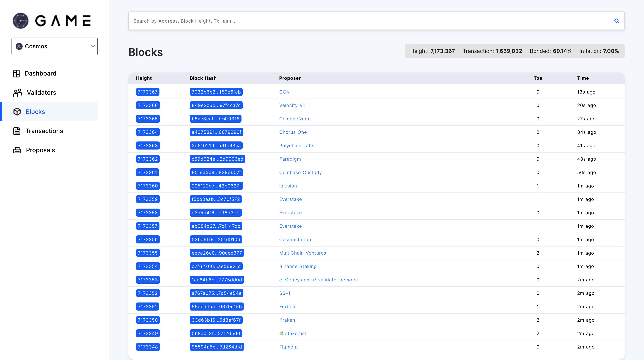Viewport: 644px width, 360px height.
Task: Open the Forbole proposer link
Action: tap(288, 307)
